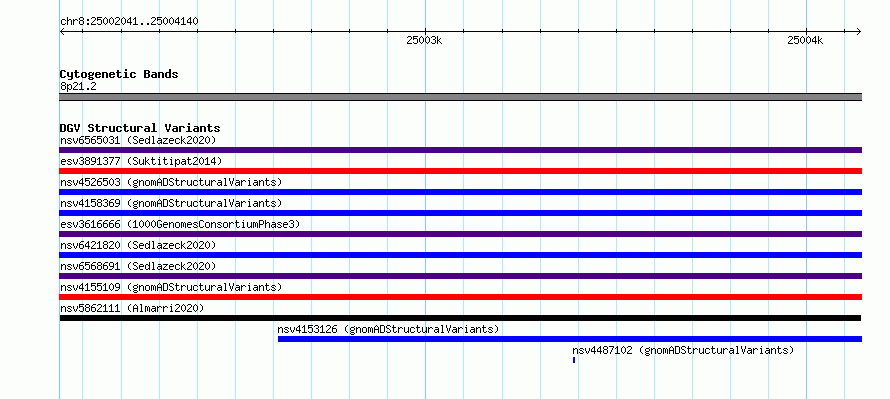Select the blue nsv4158369 variant bar
890x399 pixels.
pos(460,213)
